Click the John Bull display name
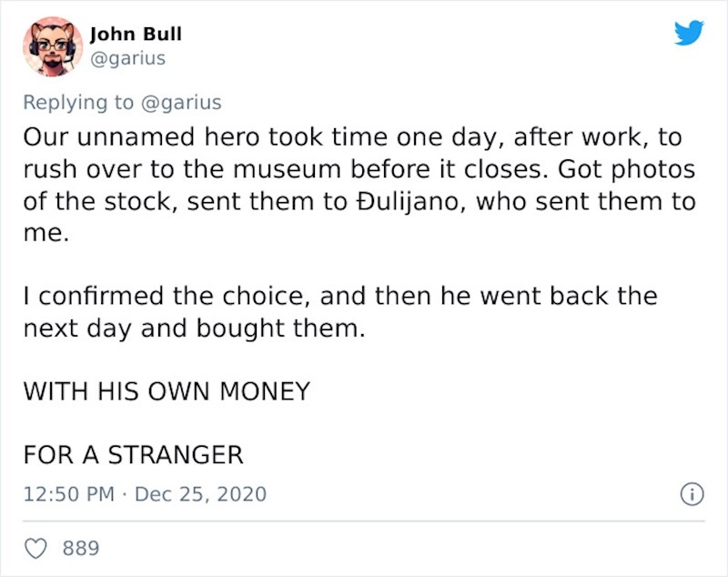Screen dimensions: 728x577 [136, 34]
